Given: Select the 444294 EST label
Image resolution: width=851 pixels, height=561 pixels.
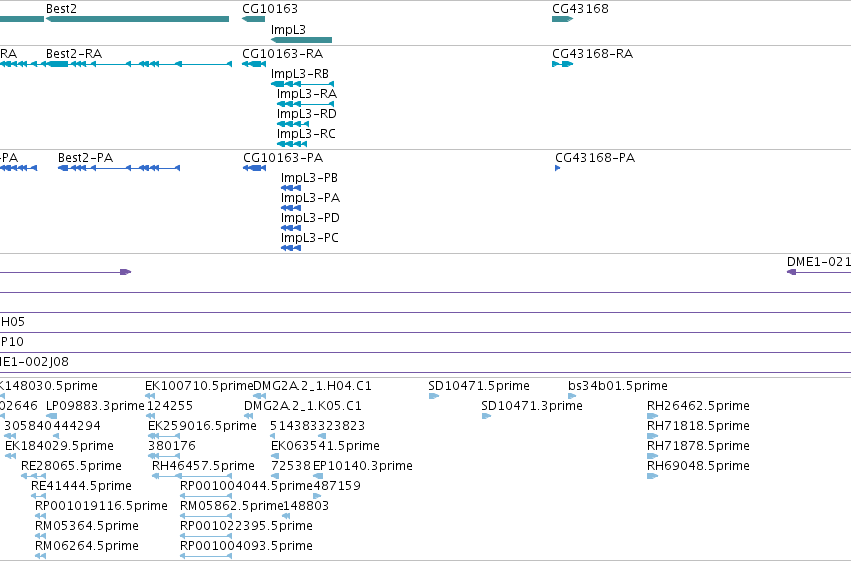Looking at the screenshot, I should [77, 426].
